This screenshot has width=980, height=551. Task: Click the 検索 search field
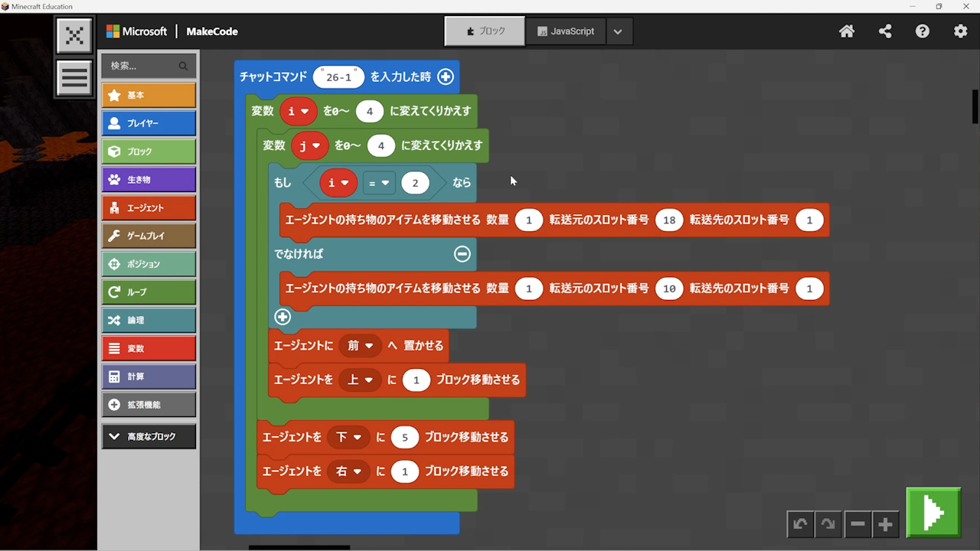142,66
